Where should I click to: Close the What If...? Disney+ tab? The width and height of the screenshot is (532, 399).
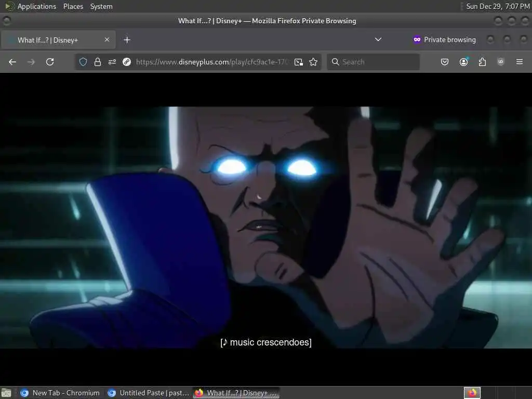coord(107,39)
